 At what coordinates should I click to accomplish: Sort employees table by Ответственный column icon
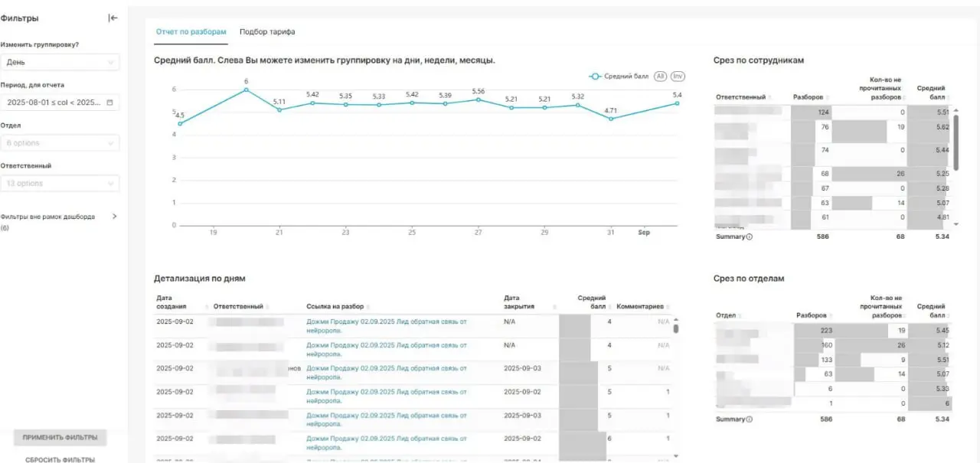click(769, 98)
